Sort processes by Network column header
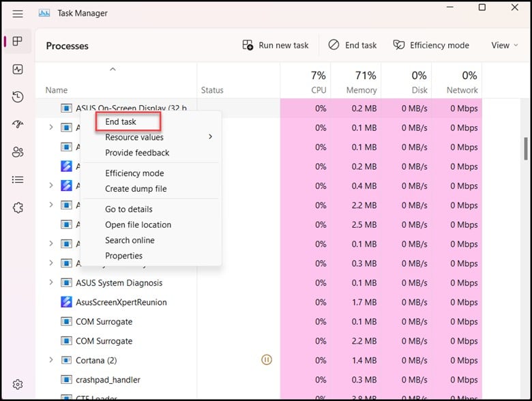This screenshot has width=532, height=401. pos(457,82)
